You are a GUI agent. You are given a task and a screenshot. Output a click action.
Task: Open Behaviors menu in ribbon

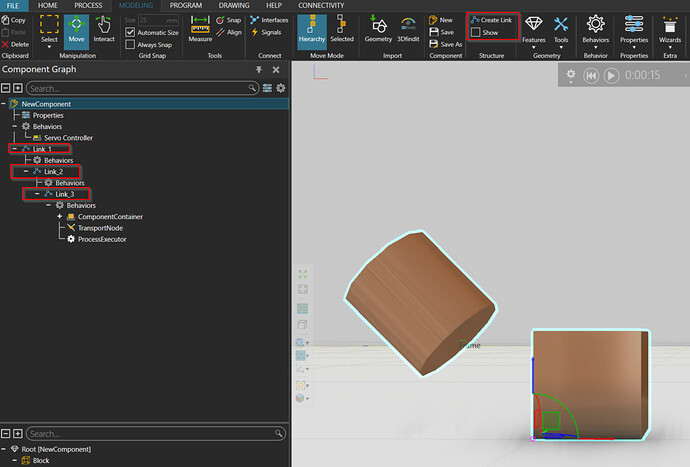coord(595,32)
